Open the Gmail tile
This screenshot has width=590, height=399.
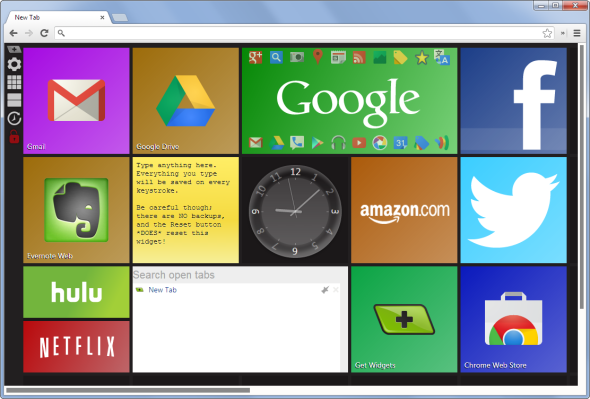click(x=76, y=101)
